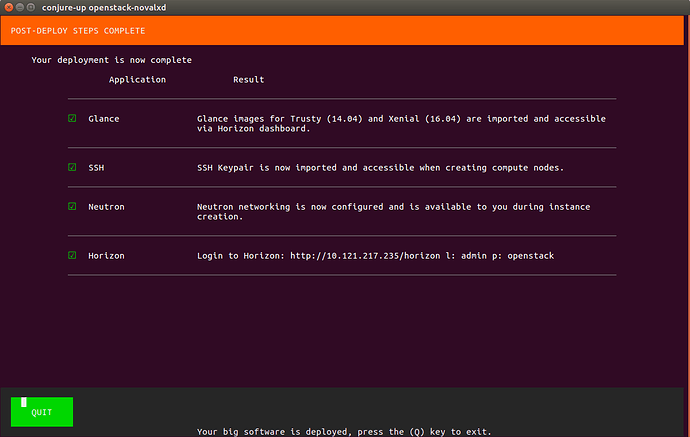Click the Result column header
The height and width of the screenshot is (437, 690).
(249, 80)
